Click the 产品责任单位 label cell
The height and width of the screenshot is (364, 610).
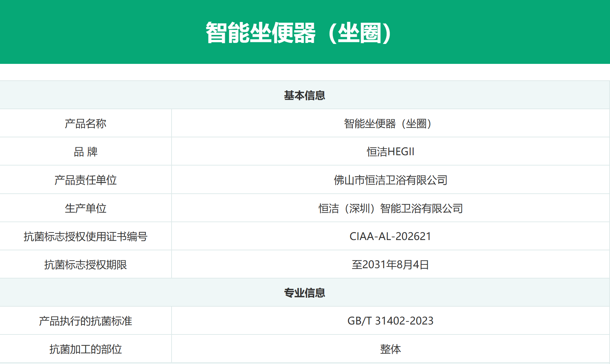tap(86, 180)
